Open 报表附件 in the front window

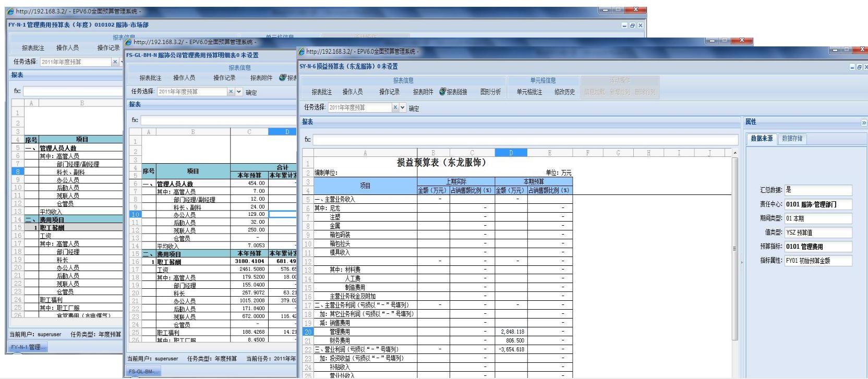point(423,92)
